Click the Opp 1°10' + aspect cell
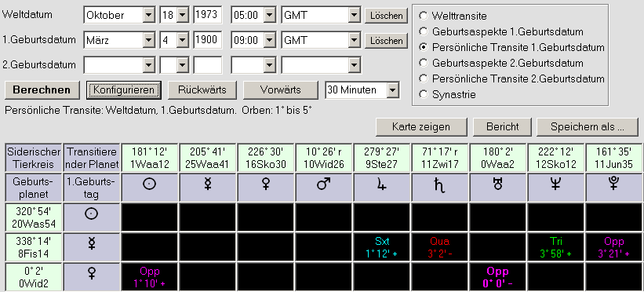This screenshot has width=644, height=292. point(150,276)
